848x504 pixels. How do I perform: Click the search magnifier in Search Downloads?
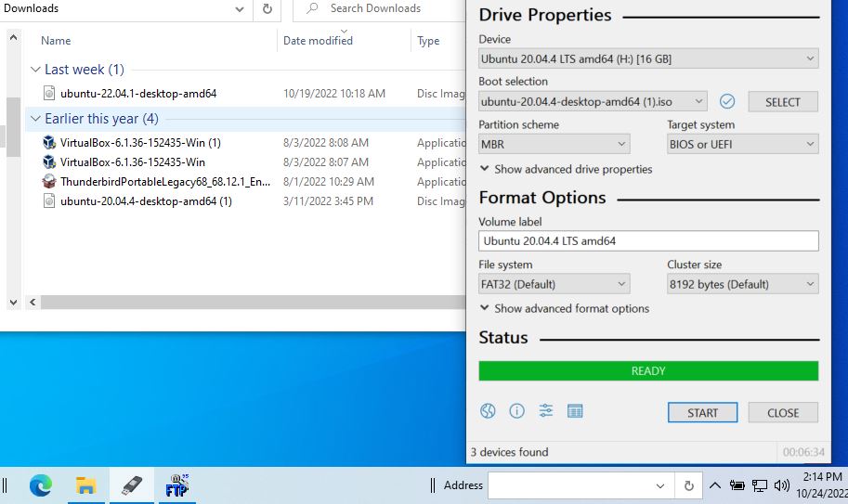tap(312, 8)
